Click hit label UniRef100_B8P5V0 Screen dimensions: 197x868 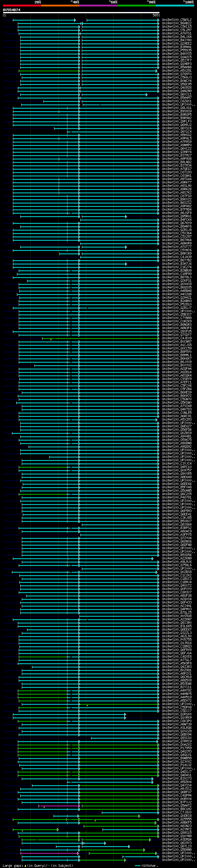(x=177, y=352)
